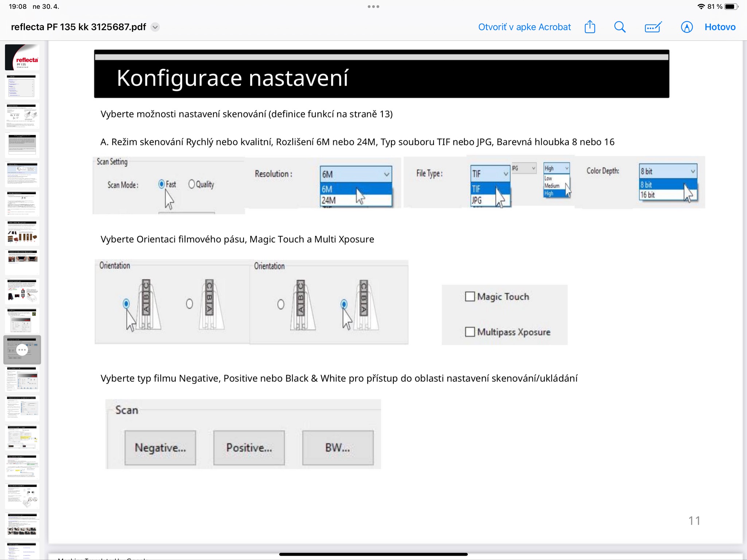Screen dimensions: 747x560
Task: Choose 24M in the Resolution list
Action: [x=356, y=200]
